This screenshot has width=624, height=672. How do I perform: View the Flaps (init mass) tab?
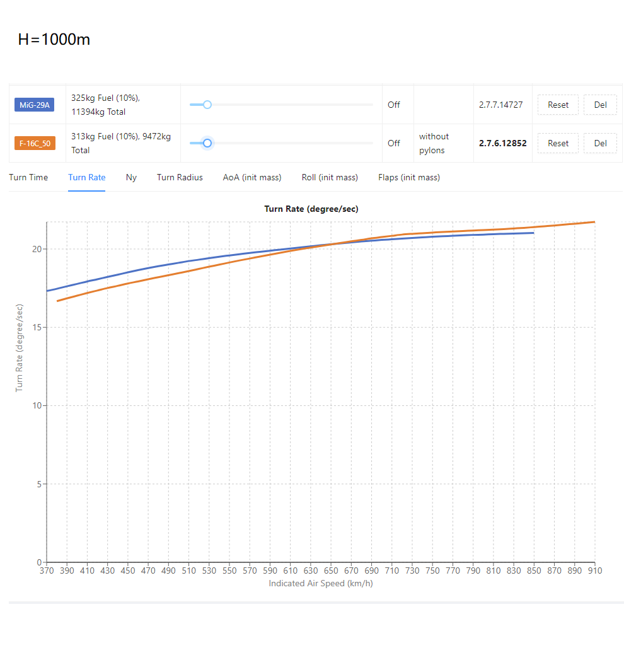click(409, 177)
